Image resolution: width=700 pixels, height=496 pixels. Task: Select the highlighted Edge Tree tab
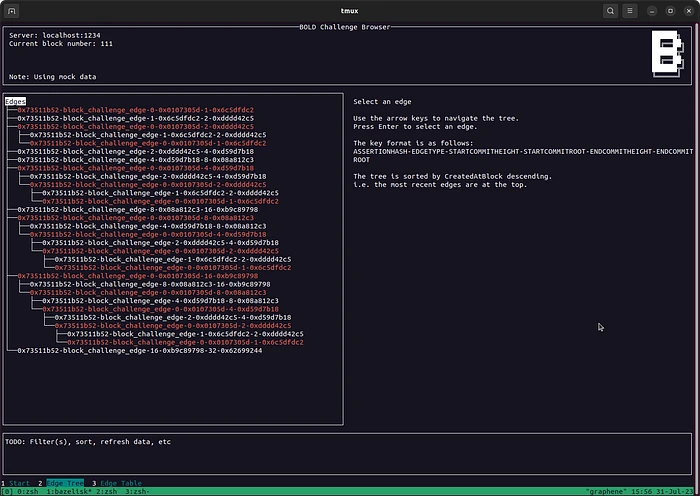pos(64,483)
